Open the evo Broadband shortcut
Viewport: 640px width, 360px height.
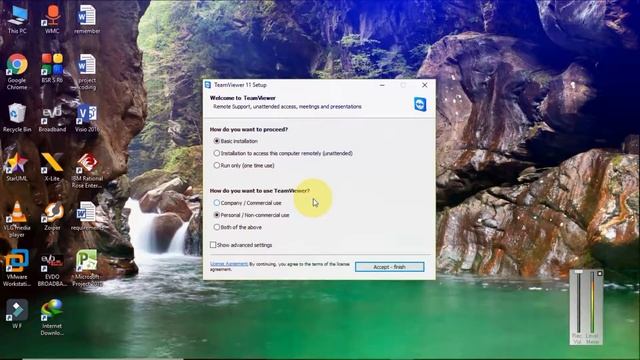52,118
